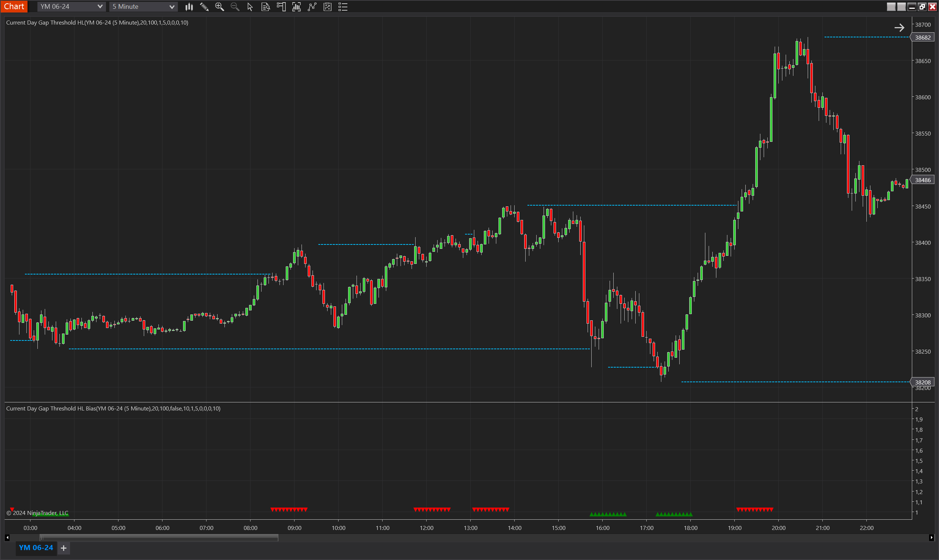
Task: Click the second gray window button in title bar
Action: (x=901, y=7)
